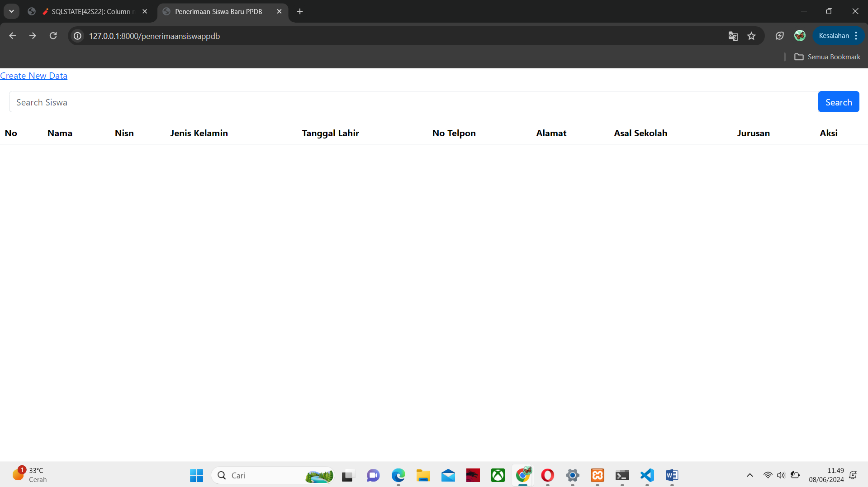Show hidden system tray icons chevron

tap(749, 475)
